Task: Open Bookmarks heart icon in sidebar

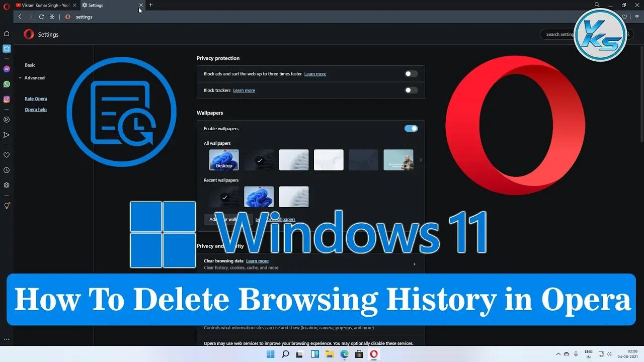Action: (7, 155)
